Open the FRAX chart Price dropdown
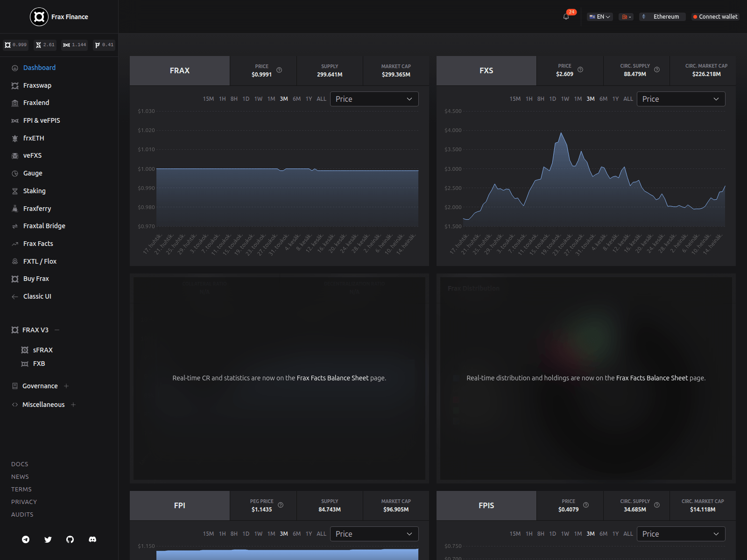 point(374,99)
